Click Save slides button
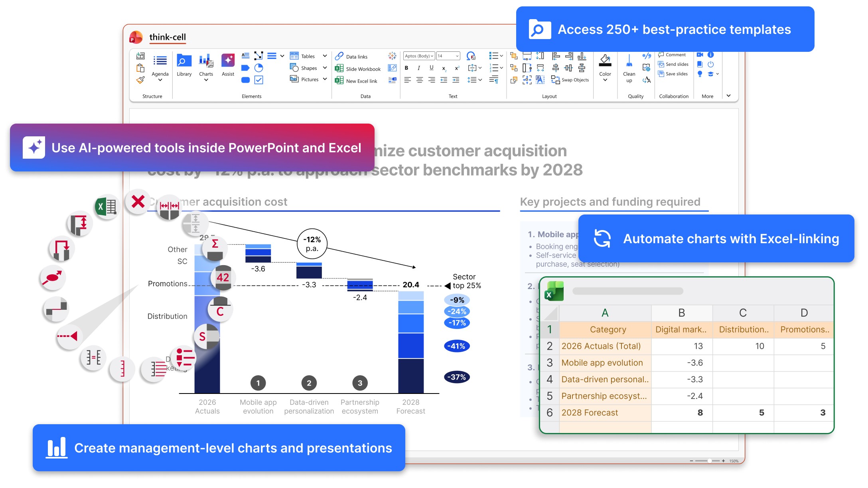The height and width of the screenshot is (488, 868). (673, 74)
